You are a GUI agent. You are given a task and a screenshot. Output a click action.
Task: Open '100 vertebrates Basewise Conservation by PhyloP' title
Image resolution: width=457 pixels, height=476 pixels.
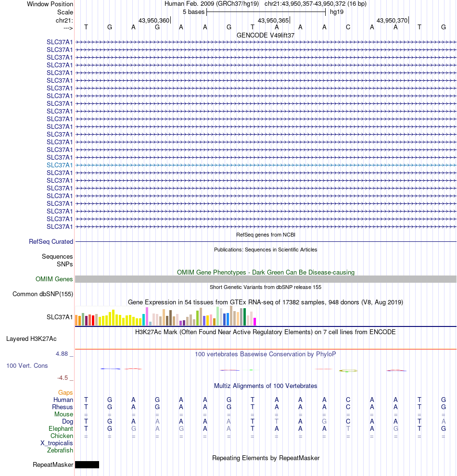[x=266, y=354]
